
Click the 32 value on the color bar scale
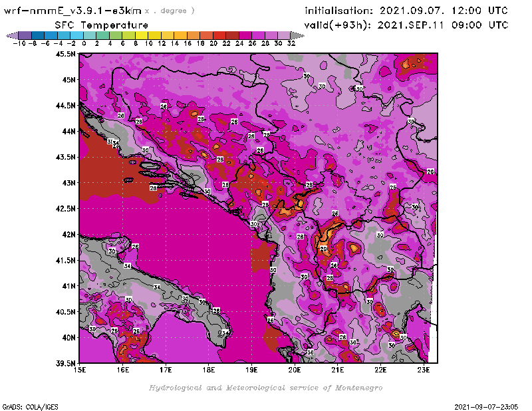[291, 43]
